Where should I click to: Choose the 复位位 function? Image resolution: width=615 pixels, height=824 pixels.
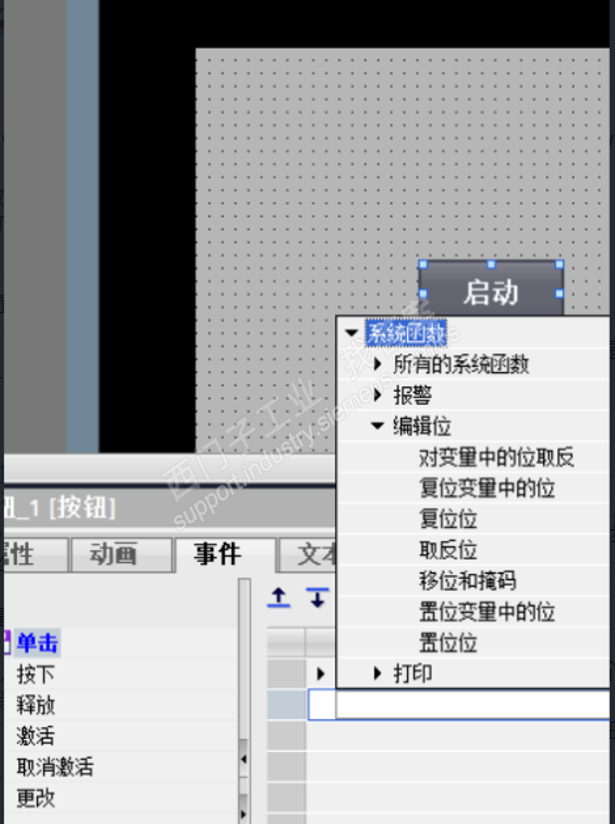(x=448, y=519)
